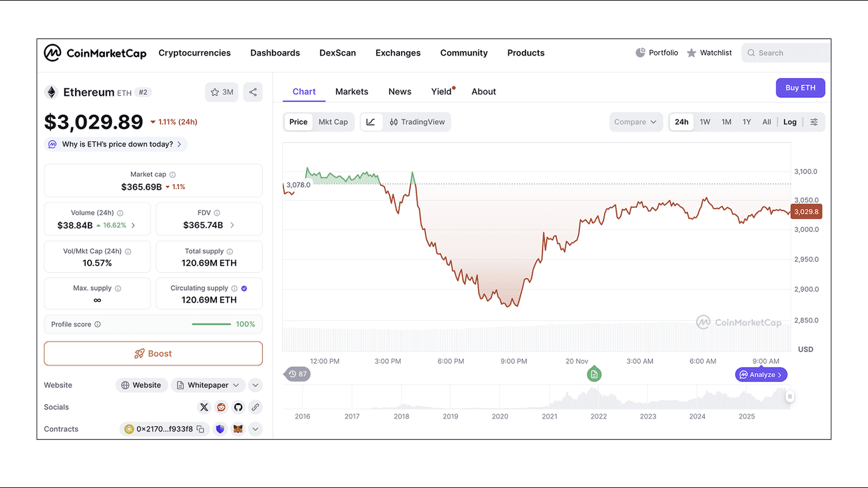The image size is (868, 488).
Task: Switch to the Markets tab
Action: 352,91
